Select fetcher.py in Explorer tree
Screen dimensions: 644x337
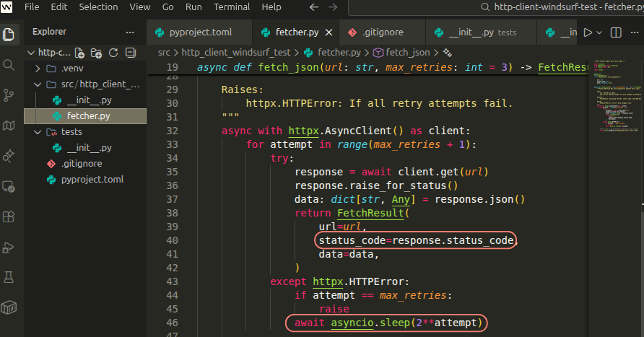tap(85, 116)
